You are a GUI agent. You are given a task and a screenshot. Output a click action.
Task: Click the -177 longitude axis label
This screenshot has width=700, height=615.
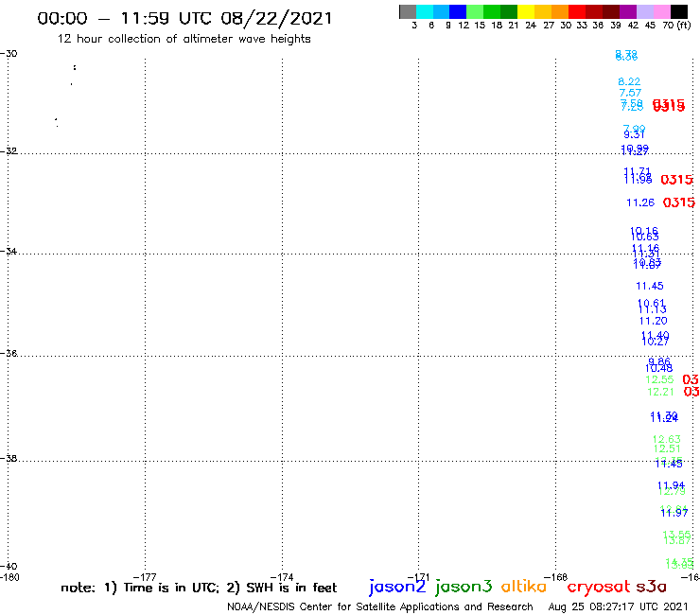coord(145,577)
